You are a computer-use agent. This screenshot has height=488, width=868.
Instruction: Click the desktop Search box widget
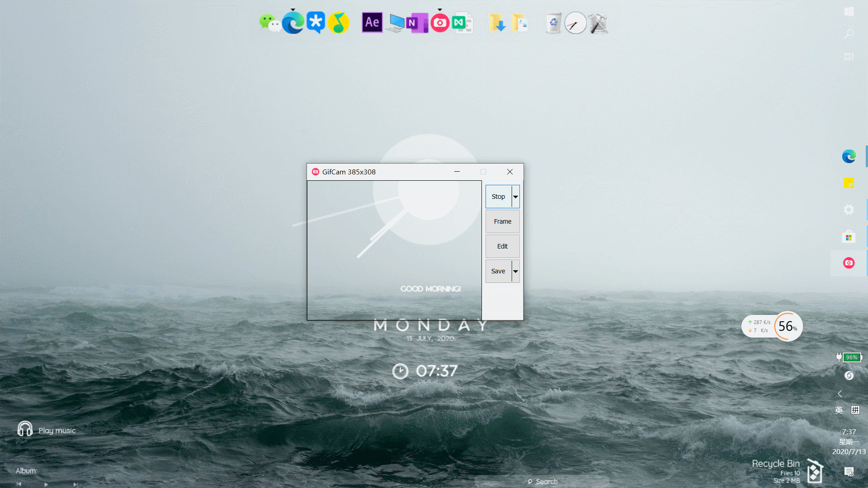tap(542, 482)
